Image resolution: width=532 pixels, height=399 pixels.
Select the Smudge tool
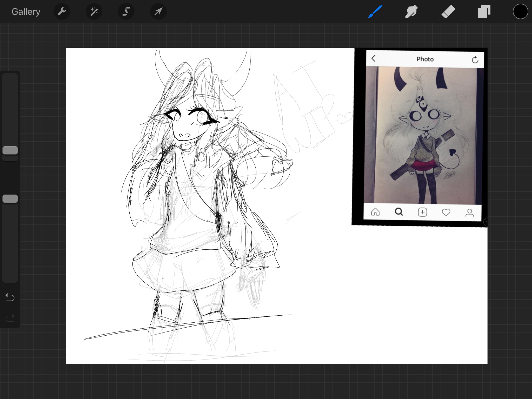point(411,11)
